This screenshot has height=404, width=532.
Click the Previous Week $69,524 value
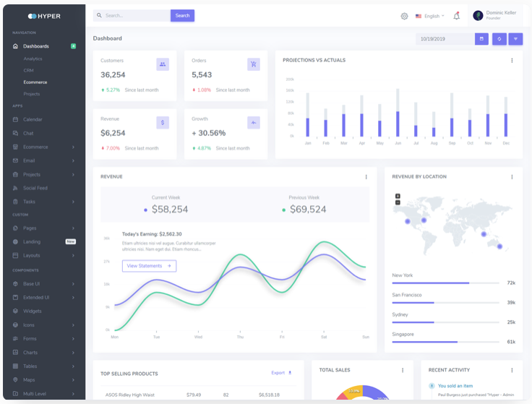308,210
